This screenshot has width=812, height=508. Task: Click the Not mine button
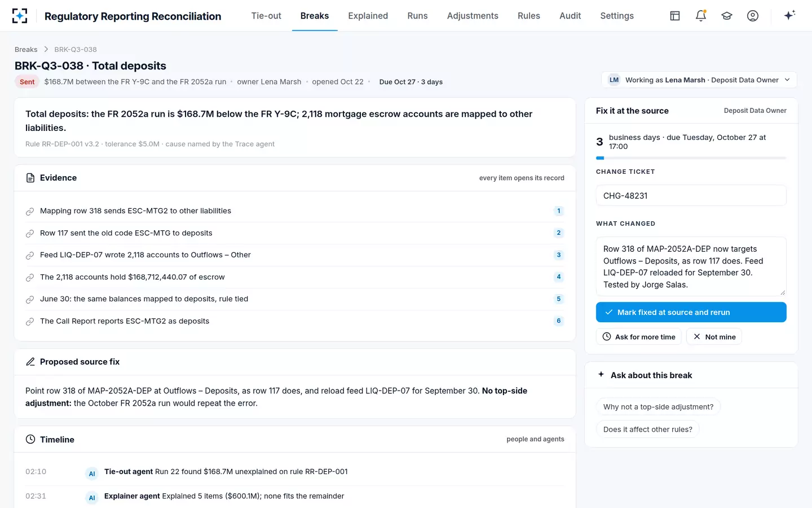click(714, 337)
